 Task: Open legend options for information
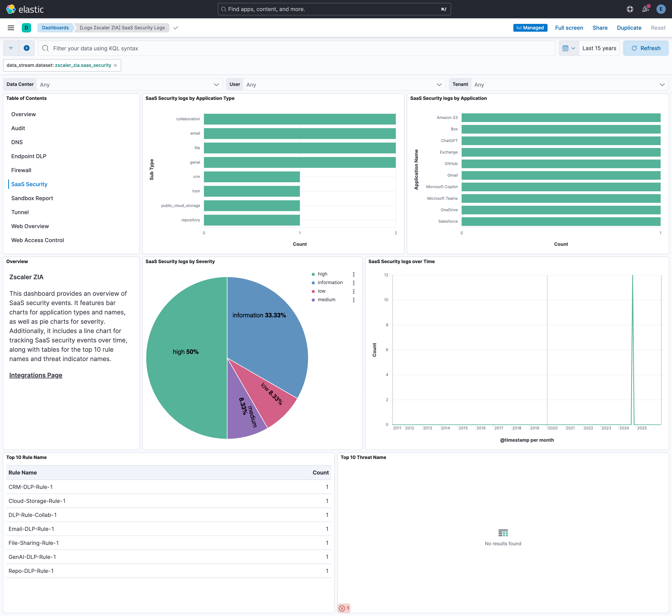(353, 283)
